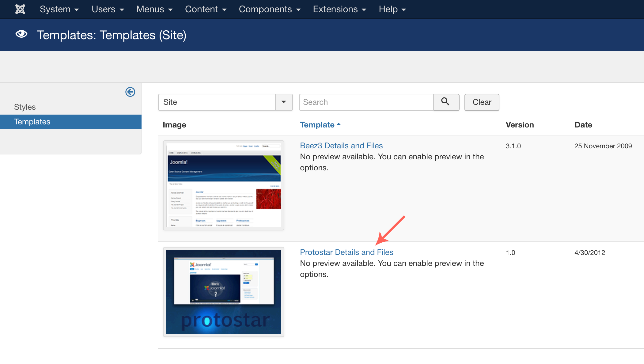644x364 pixels.
Task: Open the System menu
Action: click(x=59, y=9)
